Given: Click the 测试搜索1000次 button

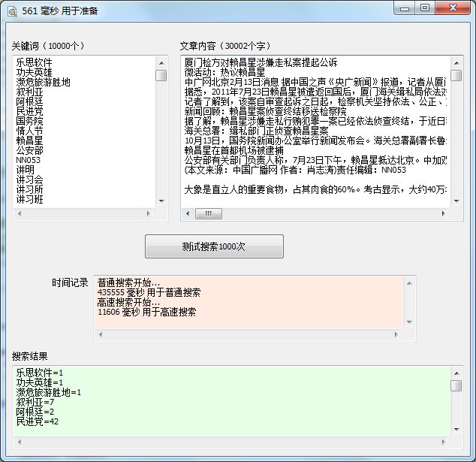Looking at the screenshot, I should 214,246.
